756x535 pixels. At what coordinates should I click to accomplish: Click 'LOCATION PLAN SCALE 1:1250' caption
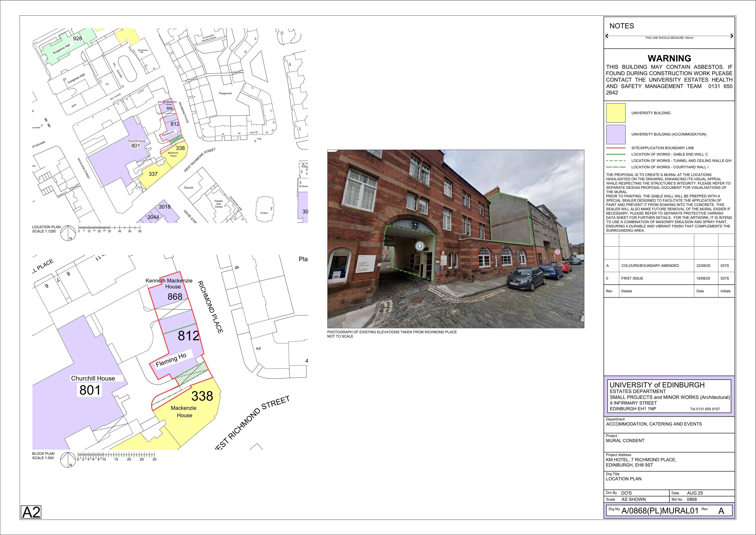[x=46, y=229]
